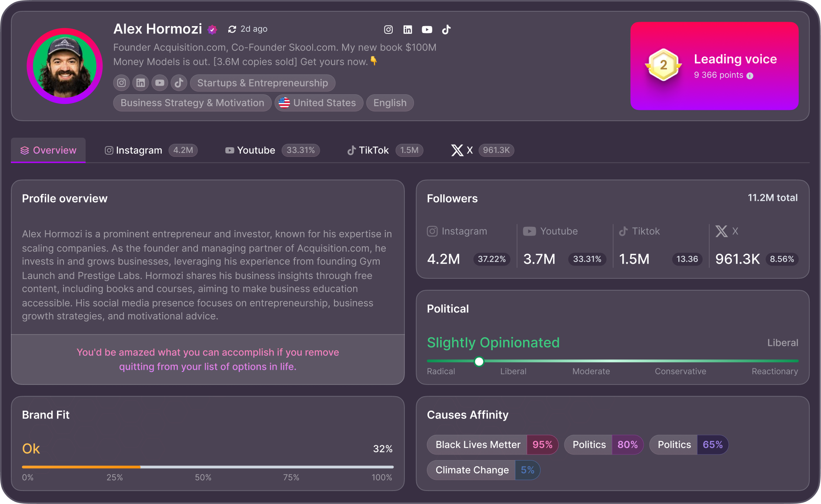
Task: Click the Conservative scale label
Action: pos(681,371)
